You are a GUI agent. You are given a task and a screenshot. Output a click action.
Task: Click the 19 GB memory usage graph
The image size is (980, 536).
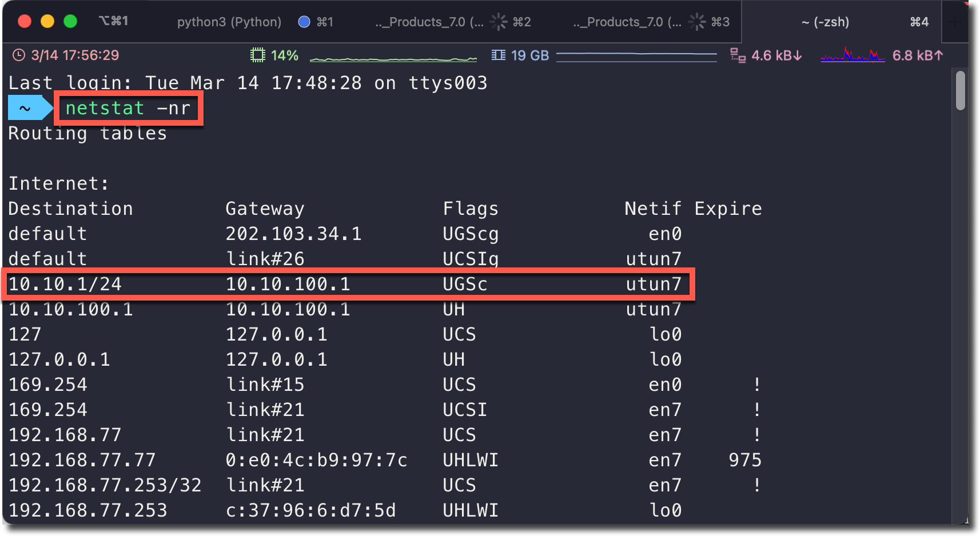click(636, 55)
